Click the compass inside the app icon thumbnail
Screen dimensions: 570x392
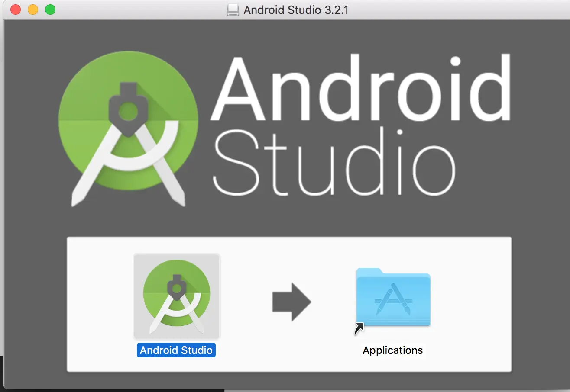tap(176, 288)
